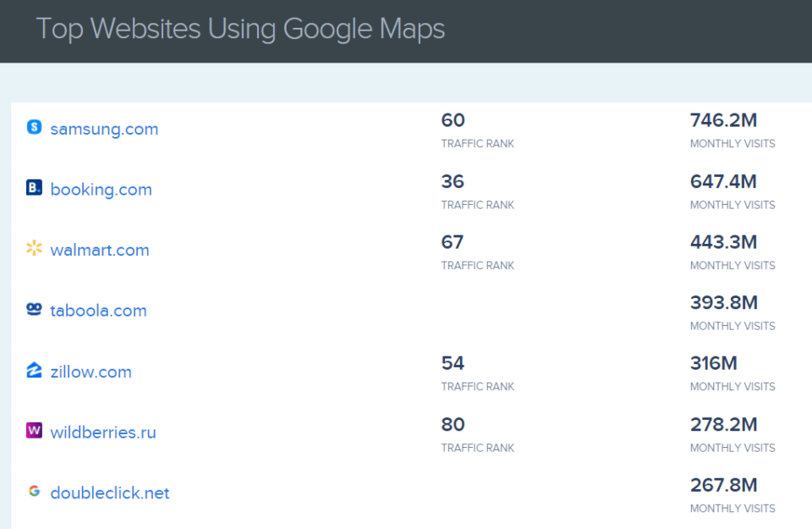Screen dimensions: 812x529
Task: Click the Taboola favicon icon
Action: coord(34,309)
